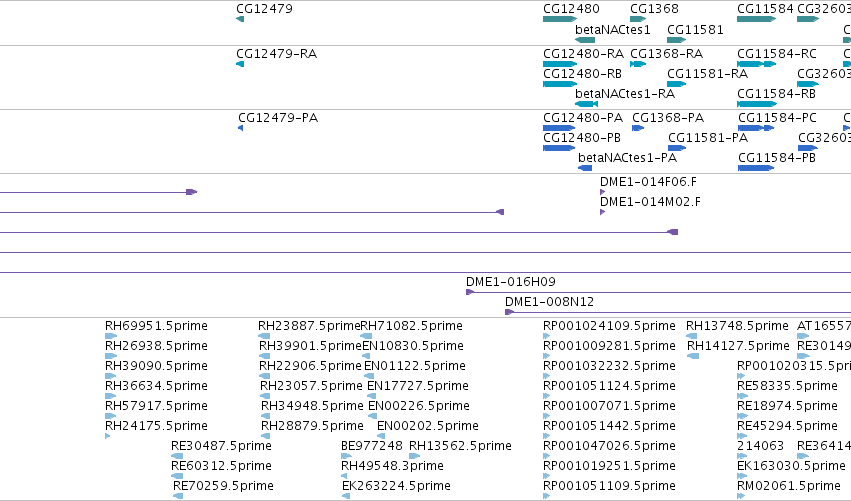Click the CG1368 gene arrow glyph
851x501 pixels.
[x=638, y=19]
